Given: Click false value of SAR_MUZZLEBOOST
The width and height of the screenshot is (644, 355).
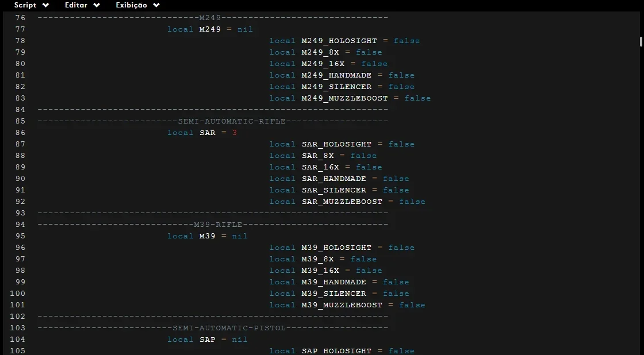Looking at the screenshot, I should (x=412, y=202).
